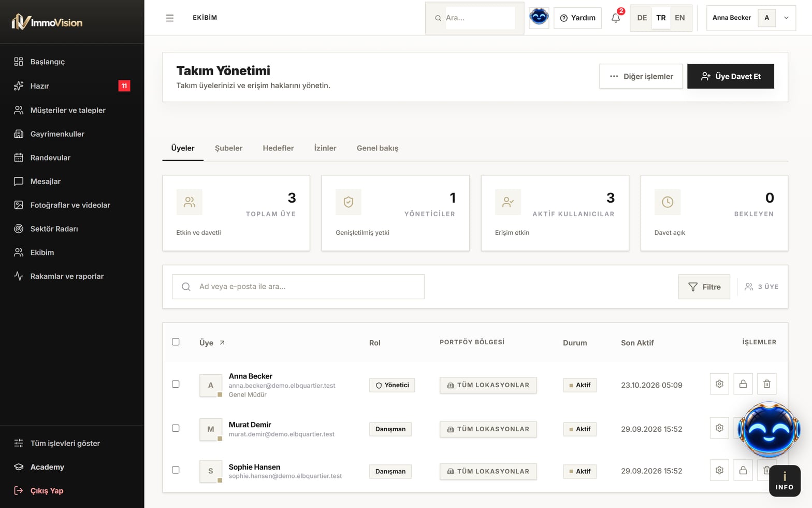Focus the name or e-mail search field
This screenshot has height=508, width=812.
click(298, 287)
